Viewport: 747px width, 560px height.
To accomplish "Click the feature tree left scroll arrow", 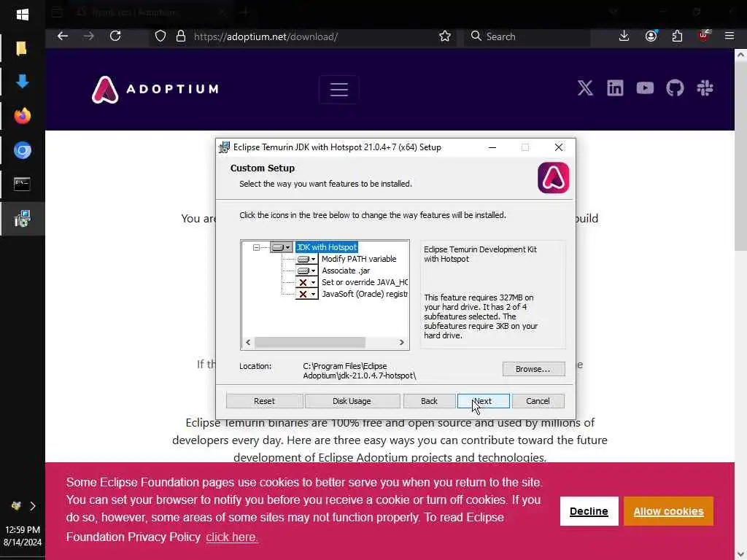I will coord(248,343).
